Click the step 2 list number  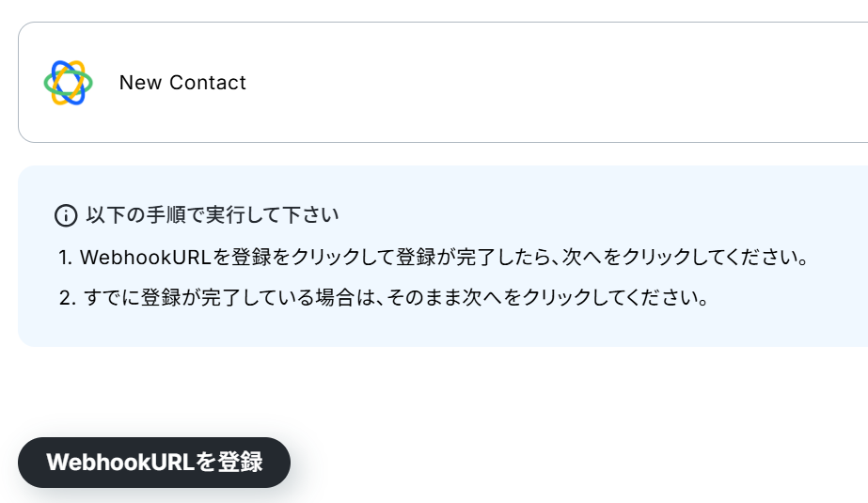coord(66,299)
